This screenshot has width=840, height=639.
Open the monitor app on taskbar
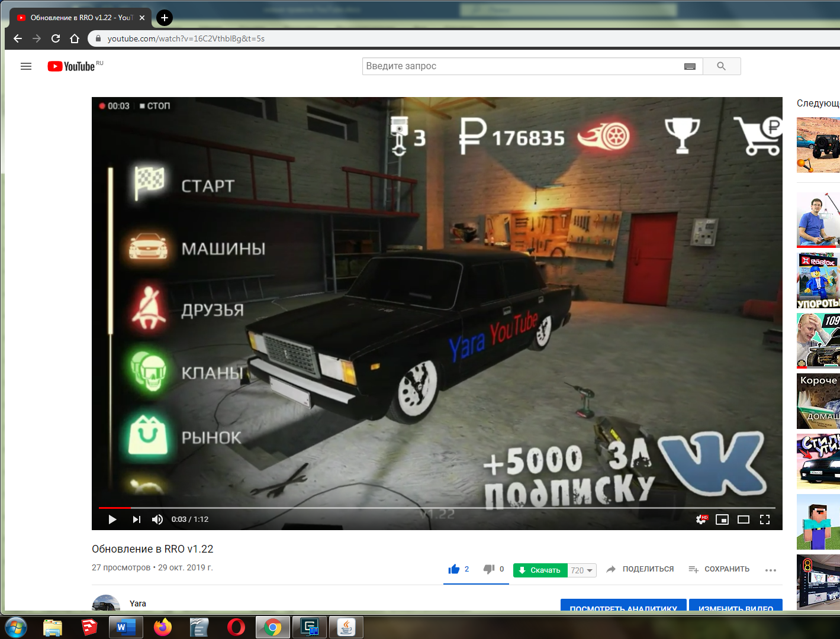[310, 627]
